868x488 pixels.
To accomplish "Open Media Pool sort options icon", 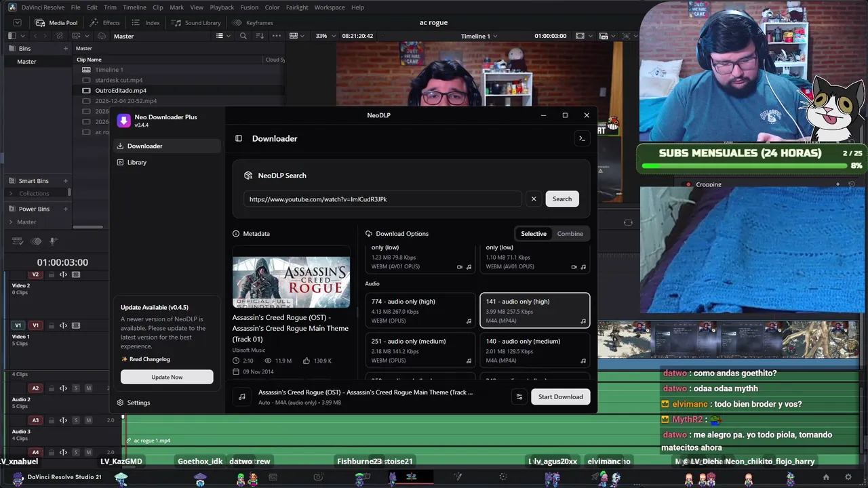I will coord(260,36).
